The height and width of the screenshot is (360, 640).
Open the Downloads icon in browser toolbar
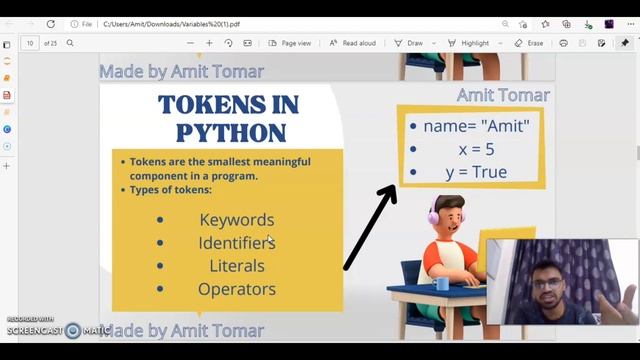(588, 24)
